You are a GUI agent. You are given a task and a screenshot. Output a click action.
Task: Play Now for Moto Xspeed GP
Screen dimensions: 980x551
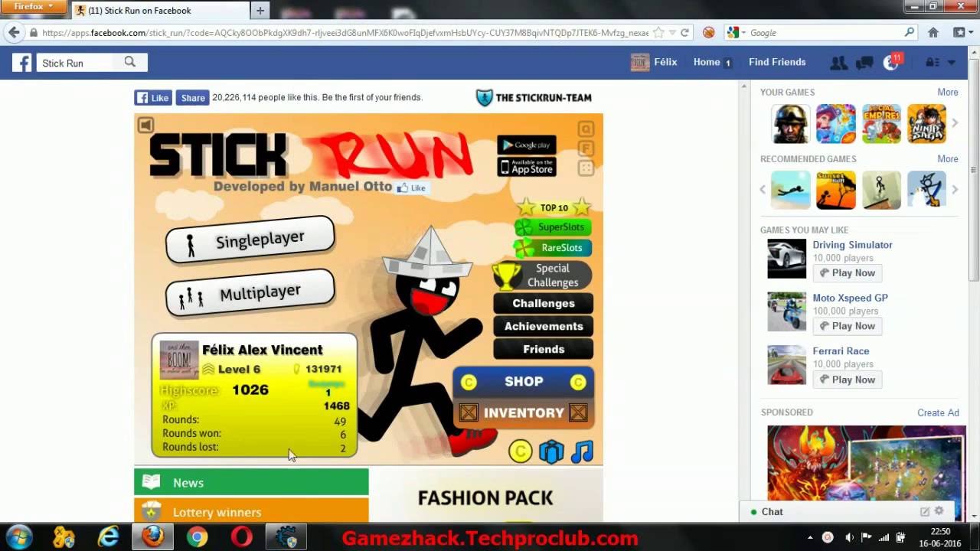pos(848,326)
